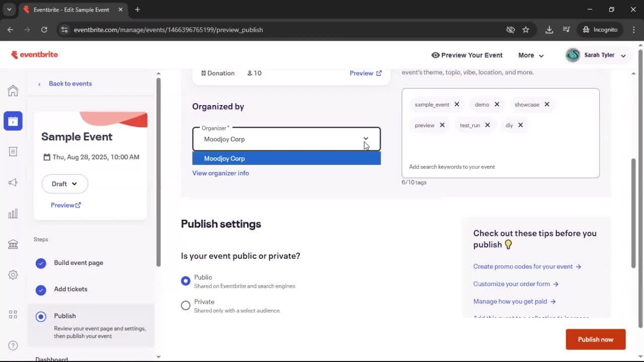Viewport: 644px width, 362px height.
Task: Select the Publish step
Action: point(91,325)
